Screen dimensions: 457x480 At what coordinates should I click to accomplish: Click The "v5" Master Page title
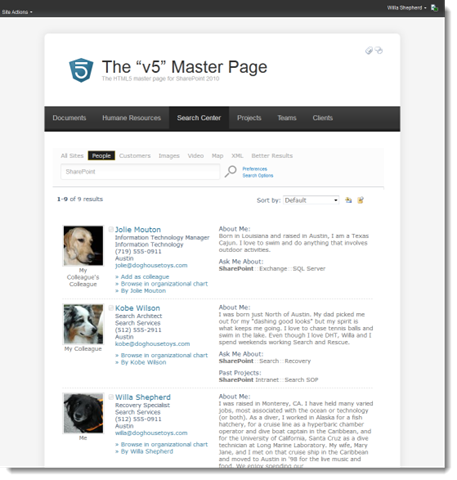point(184,67)
